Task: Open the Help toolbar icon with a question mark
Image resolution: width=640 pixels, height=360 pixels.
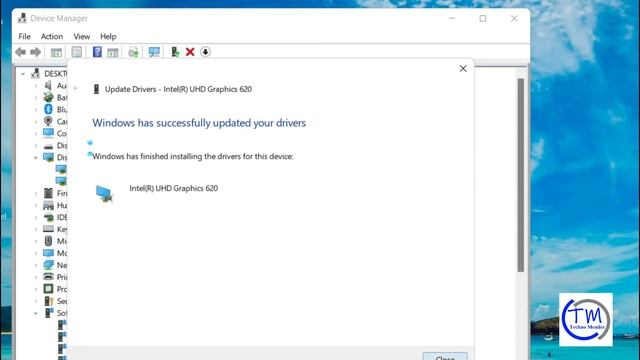Action: coord(97,52)
